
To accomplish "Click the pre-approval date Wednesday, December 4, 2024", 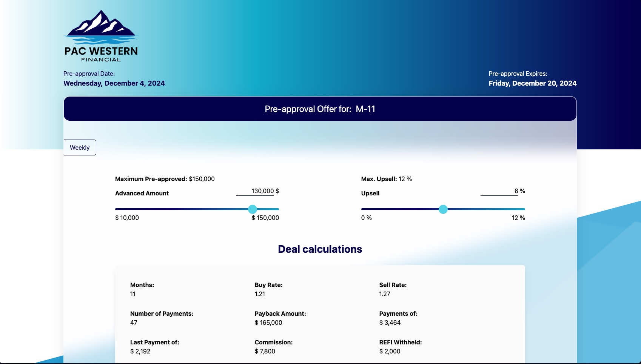I will pyautogui.click(x=114, y=83).
